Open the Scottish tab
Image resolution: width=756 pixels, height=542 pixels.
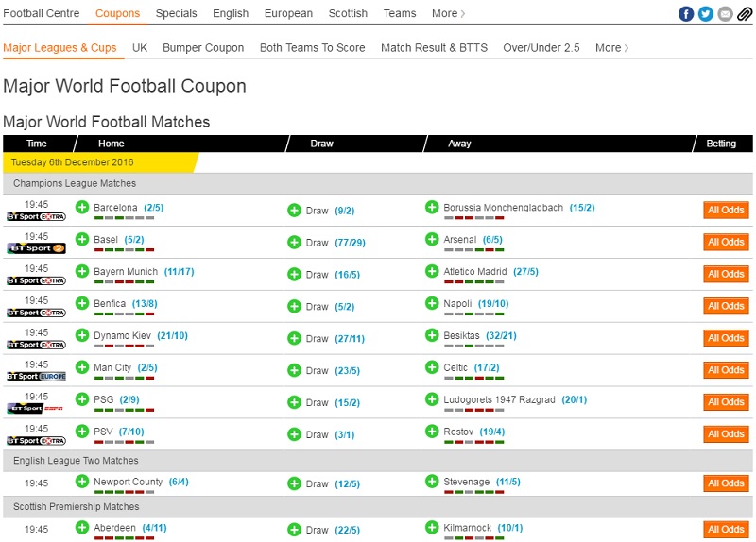point(348,13)
